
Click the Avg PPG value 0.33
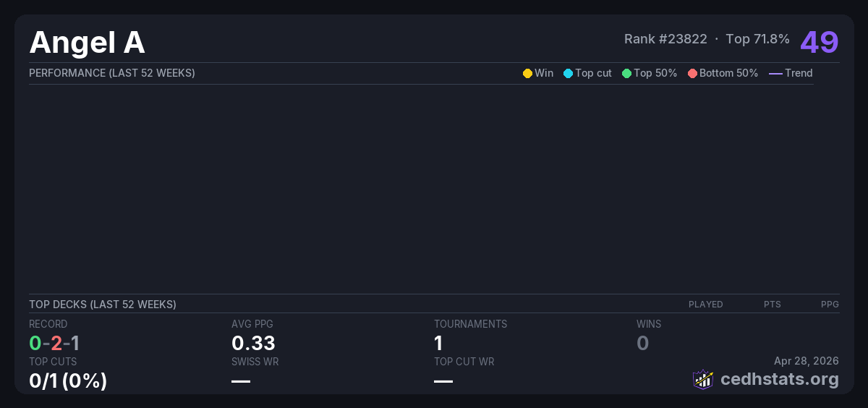[x=253, y=343]
